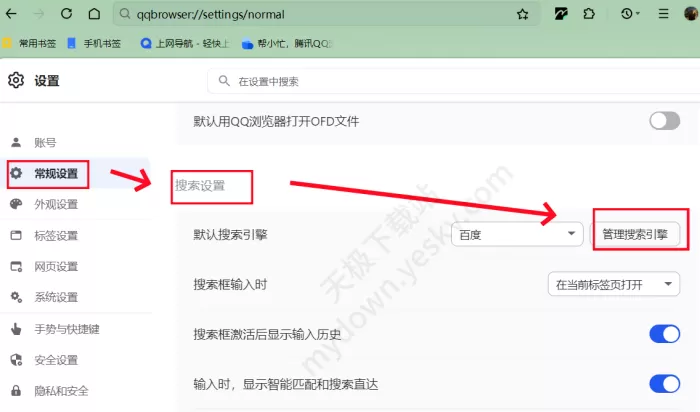
Task: Toggle 默认用QQ浏览器打开OFD文件 switch
Action: pos(664,121)
